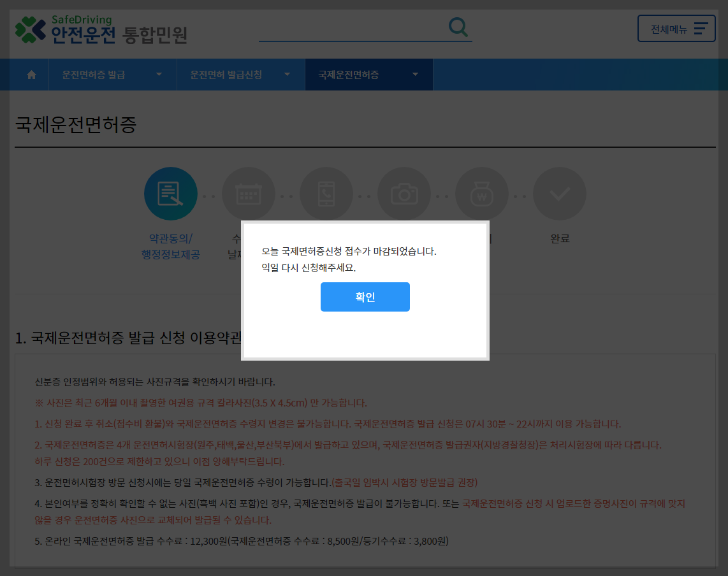
Task: Open the search magnifier icon
Action: click(x=458, y=27)
